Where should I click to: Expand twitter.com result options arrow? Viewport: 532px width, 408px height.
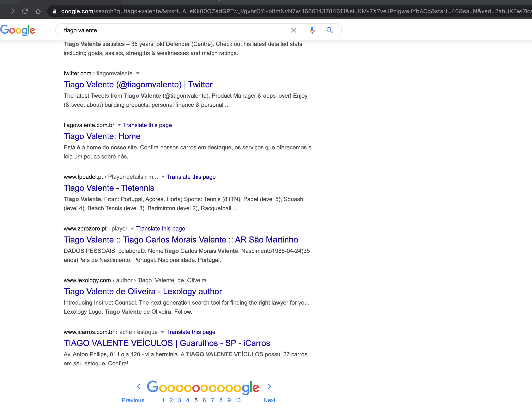[x=138, y=73]
